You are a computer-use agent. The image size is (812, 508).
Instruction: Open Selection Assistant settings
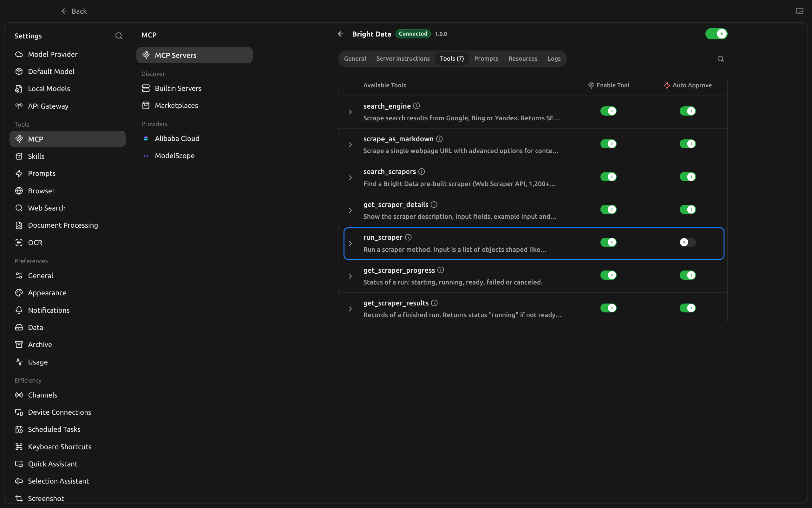coord(68,481)
